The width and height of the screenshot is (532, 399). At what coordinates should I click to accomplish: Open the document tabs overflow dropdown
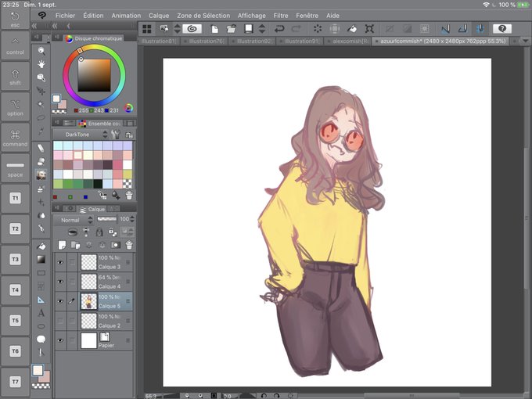526,41
